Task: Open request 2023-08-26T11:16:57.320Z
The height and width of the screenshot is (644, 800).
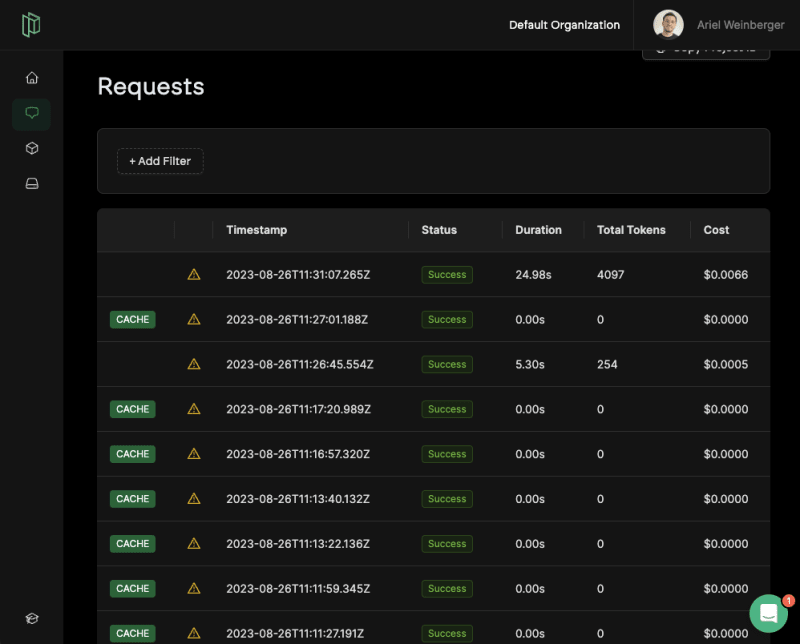Action: [298, 455]
